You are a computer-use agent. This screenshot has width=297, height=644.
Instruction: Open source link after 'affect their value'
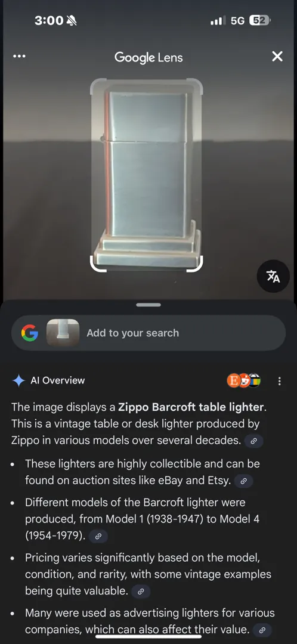[262, 630]
